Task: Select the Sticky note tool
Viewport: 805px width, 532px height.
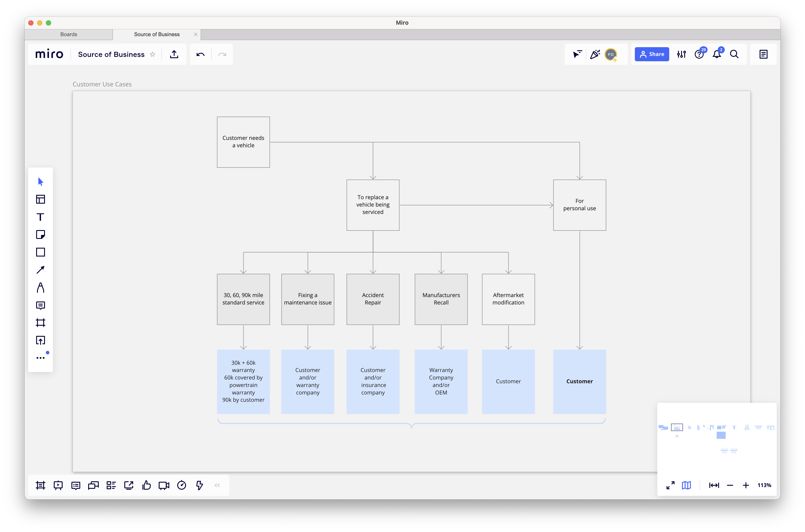Action: [40, 234]
